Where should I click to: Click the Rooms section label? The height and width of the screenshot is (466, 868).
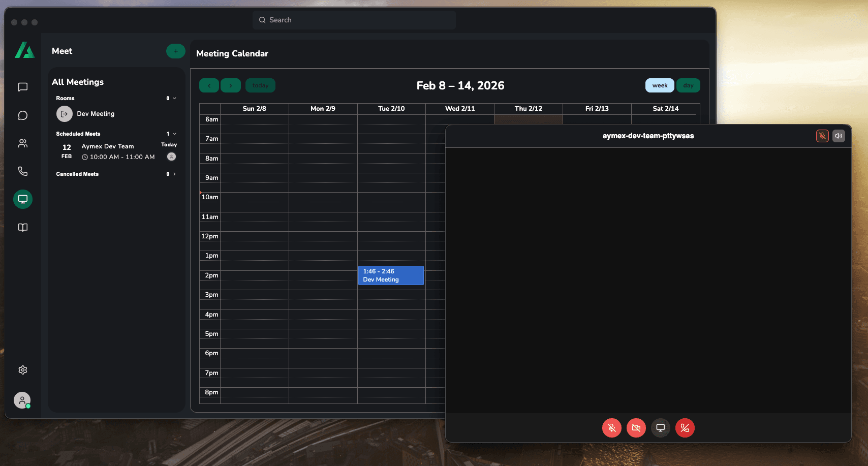65,98
